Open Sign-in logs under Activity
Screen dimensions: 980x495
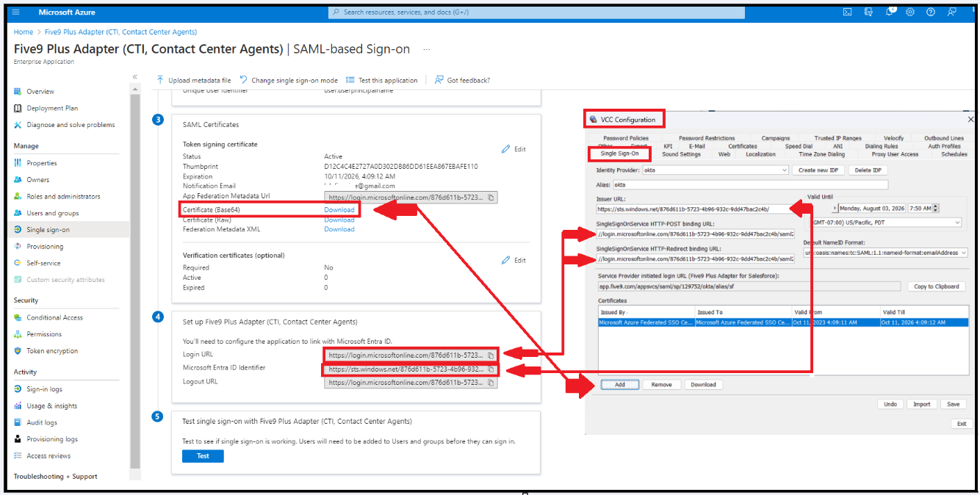click(44, 389)
